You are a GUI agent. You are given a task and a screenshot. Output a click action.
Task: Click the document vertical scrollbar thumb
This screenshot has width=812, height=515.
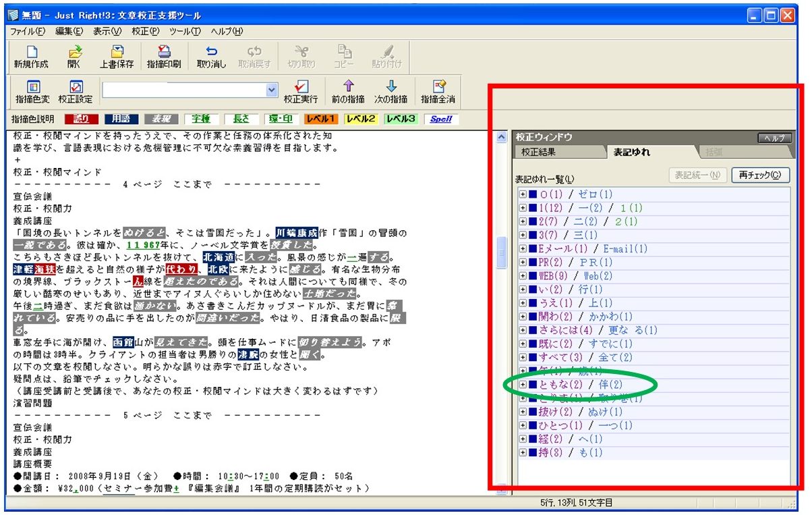(x=501, y=252)
